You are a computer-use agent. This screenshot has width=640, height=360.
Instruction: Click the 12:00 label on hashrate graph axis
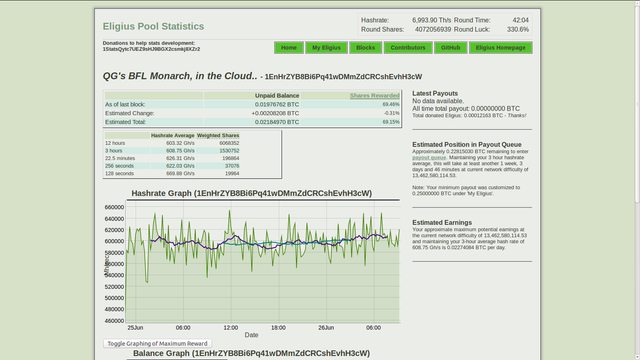[231, 328]
